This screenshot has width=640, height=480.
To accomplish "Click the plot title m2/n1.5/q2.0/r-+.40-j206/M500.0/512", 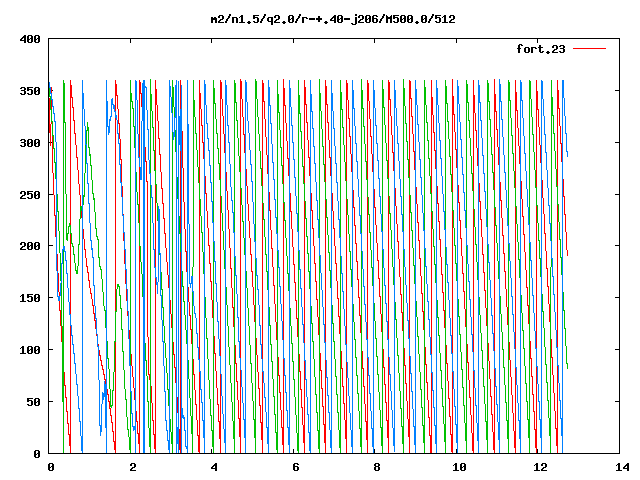I will [x=333, y=19].
